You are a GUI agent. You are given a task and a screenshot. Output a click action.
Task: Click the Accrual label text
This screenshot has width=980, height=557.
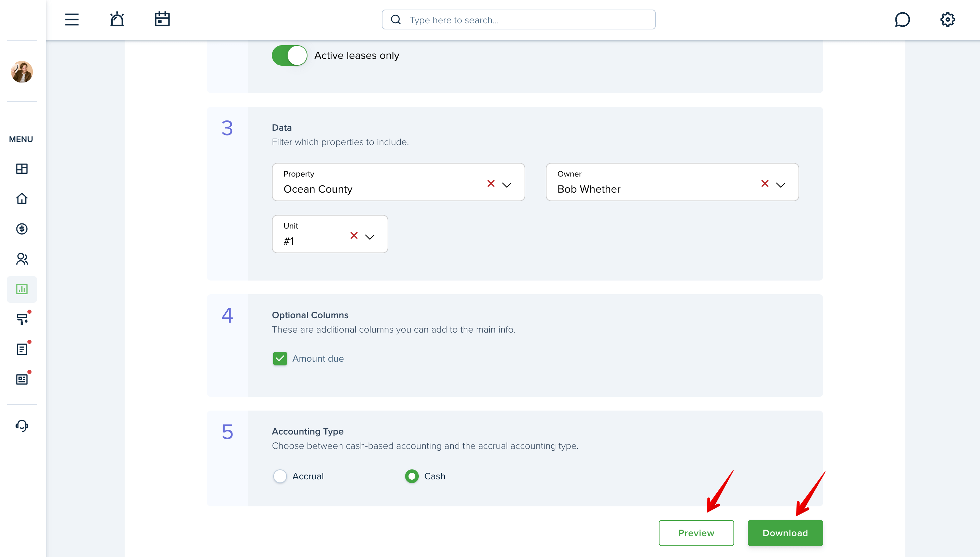coord(308,476)
